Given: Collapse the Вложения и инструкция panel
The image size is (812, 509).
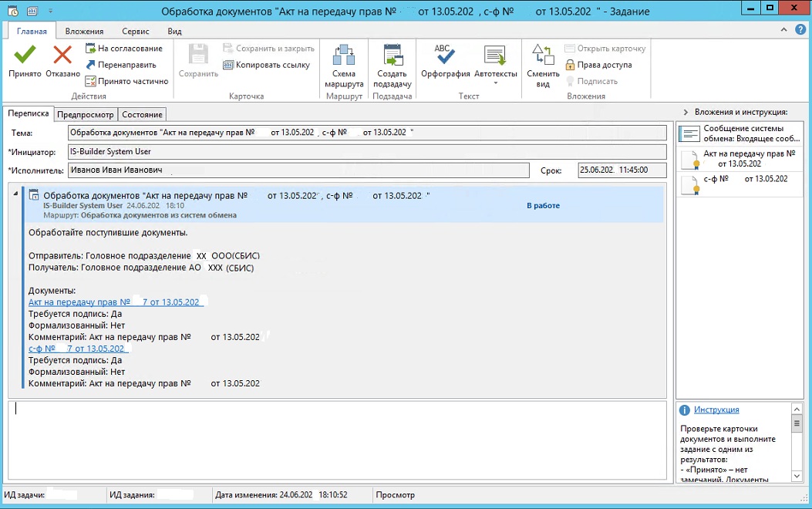Looking at the screenshot, I should 686,112.
